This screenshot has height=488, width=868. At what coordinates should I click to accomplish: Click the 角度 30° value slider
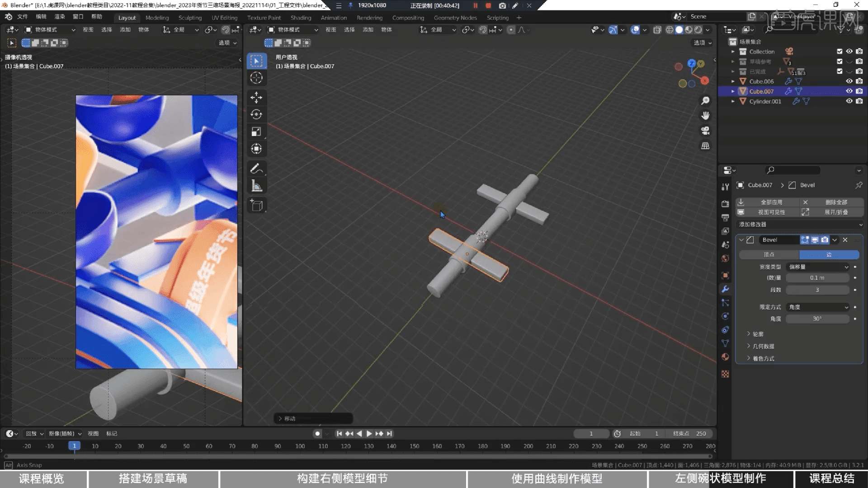click(x=817, y=319)
